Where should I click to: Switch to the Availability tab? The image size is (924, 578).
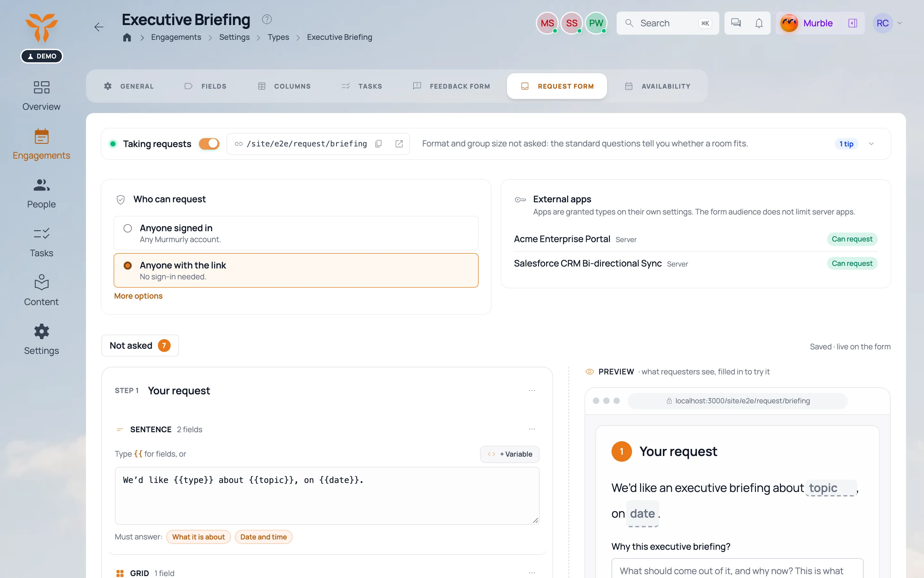pyautogui.click(x=657, y=86)
